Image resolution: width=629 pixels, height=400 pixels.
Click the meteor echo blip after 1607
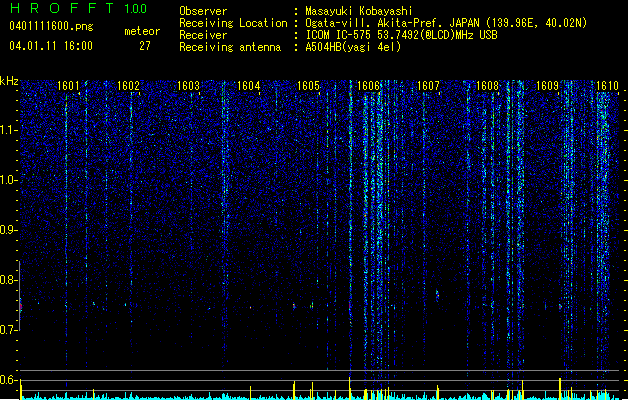(438, 296)
